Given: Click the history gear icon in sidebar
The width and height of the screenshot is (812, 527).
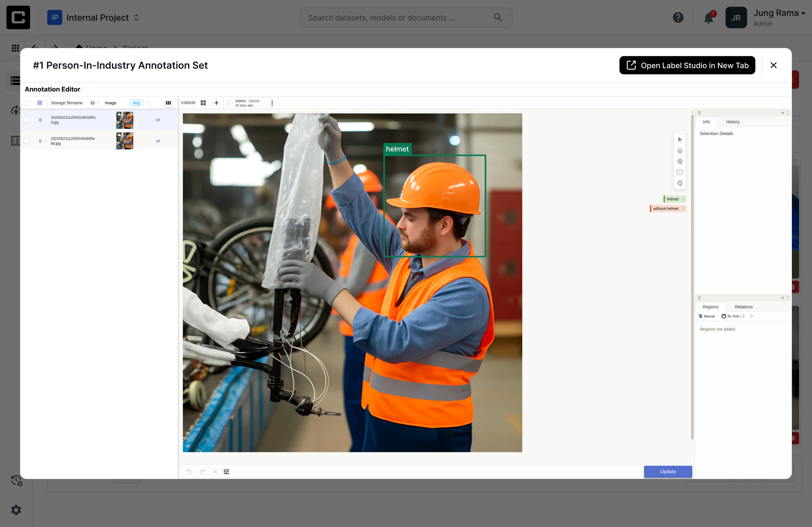Looking at the screenshot, I should pos(16,480).
